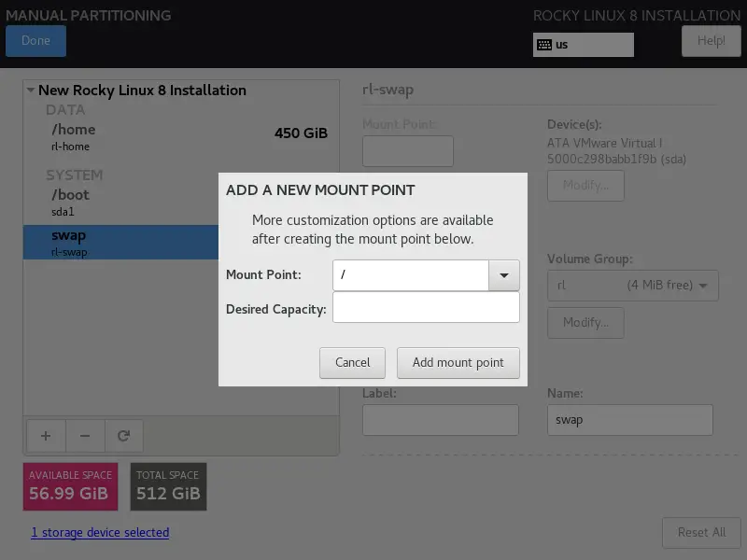747x560 pixels.
Task: Open the 1 storage device selected link
Action: 100,532
